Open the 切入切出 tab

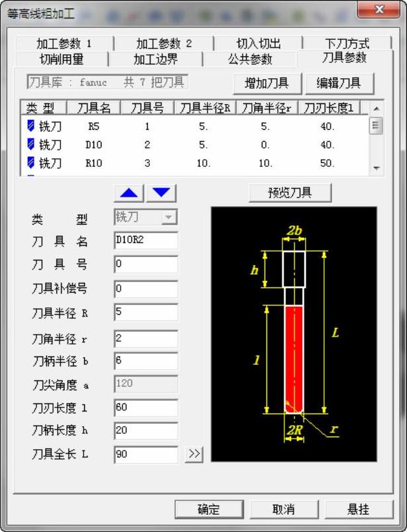(x=259, y=44)
